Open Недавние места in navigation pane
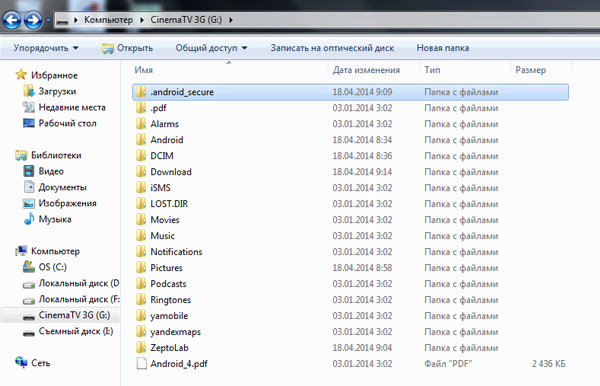The height and width of the screenshot is (386, 600). [x=72, y=107]
